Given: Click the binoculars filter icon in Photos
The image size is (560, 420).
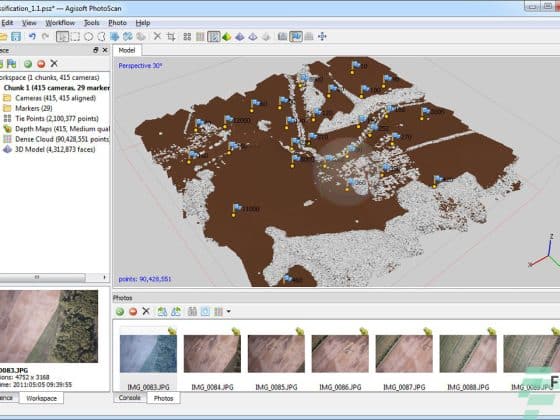Looking at the screenshot, I should [192, 311].
